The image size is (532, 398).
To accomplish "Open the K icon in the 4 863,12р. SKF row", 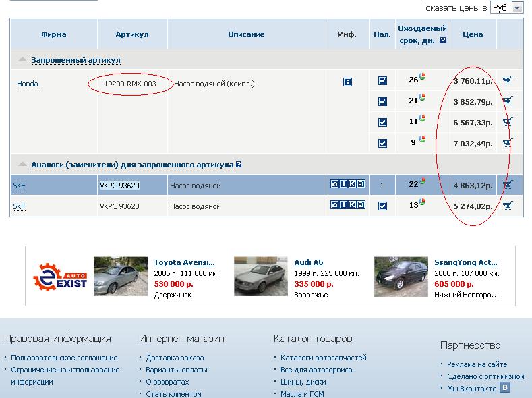I will [352, 184].
